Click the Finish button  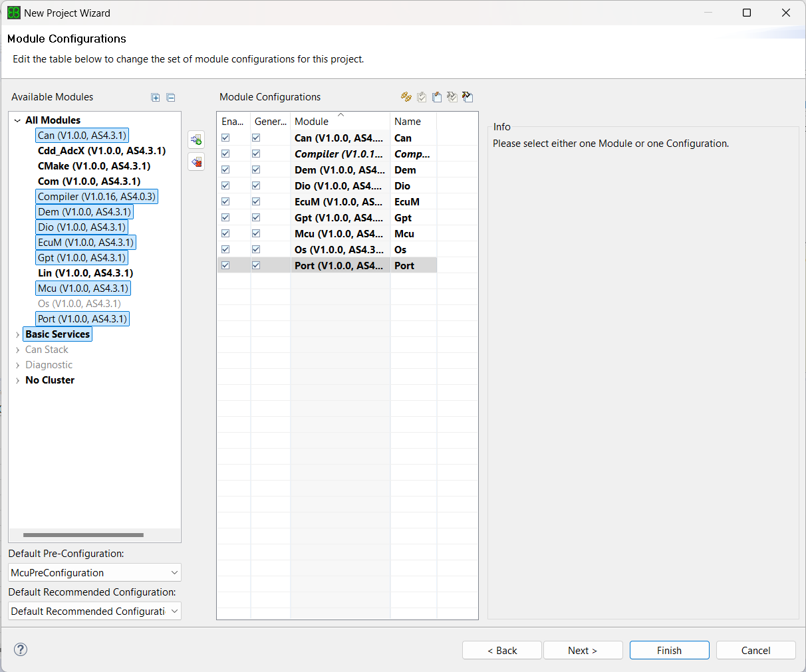(669, 650)
